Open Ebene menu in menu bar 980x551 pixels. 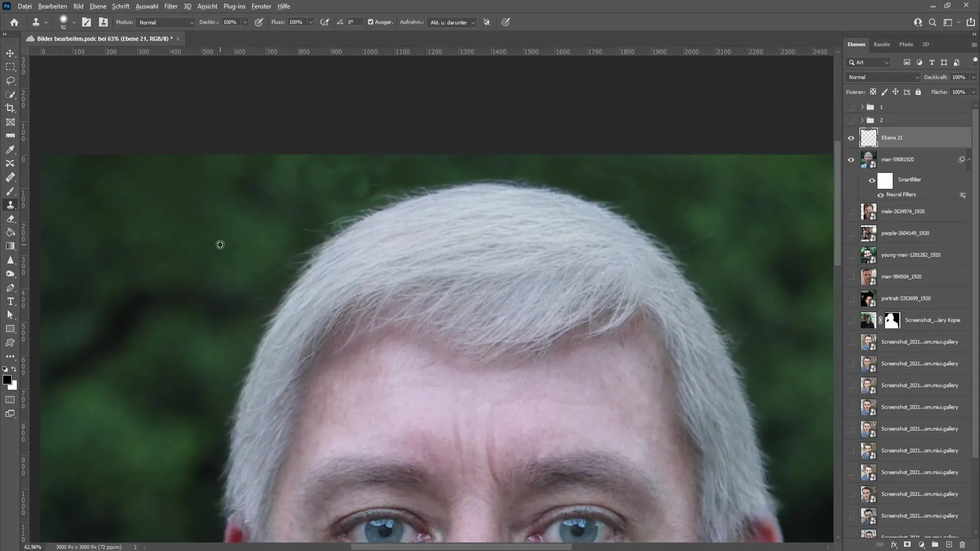pyautogui.click(x=97, y=6)
